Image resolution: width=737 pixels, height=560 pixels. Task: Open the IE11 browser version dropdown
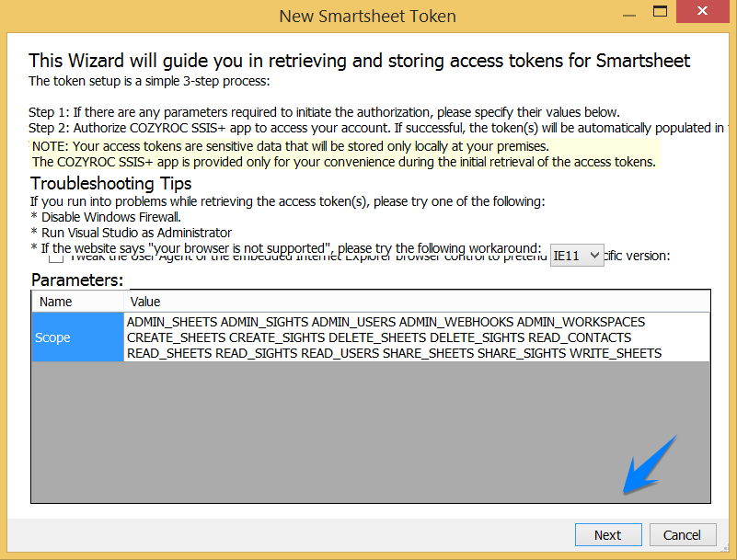coord(577,255)
